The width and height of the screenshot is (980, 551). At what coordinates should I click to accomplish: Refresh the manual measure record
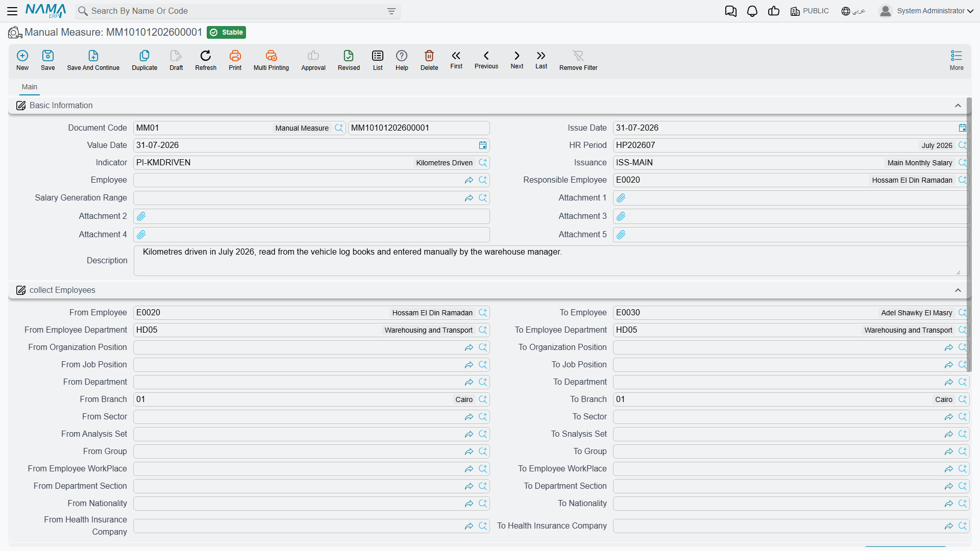206,60
